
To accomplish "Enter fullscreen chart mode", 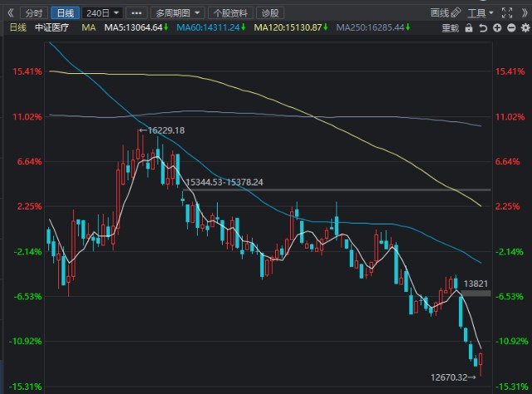I will point(506,13).
